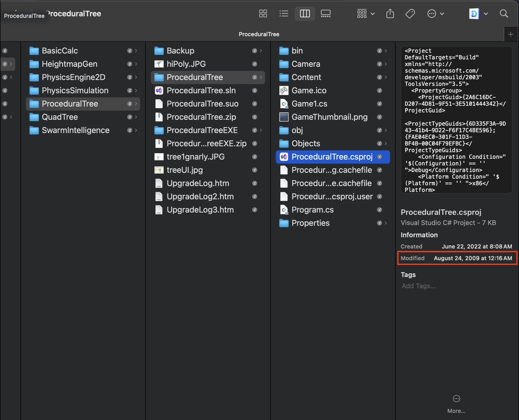Expand the Backup folder chevron

(261, 51)
